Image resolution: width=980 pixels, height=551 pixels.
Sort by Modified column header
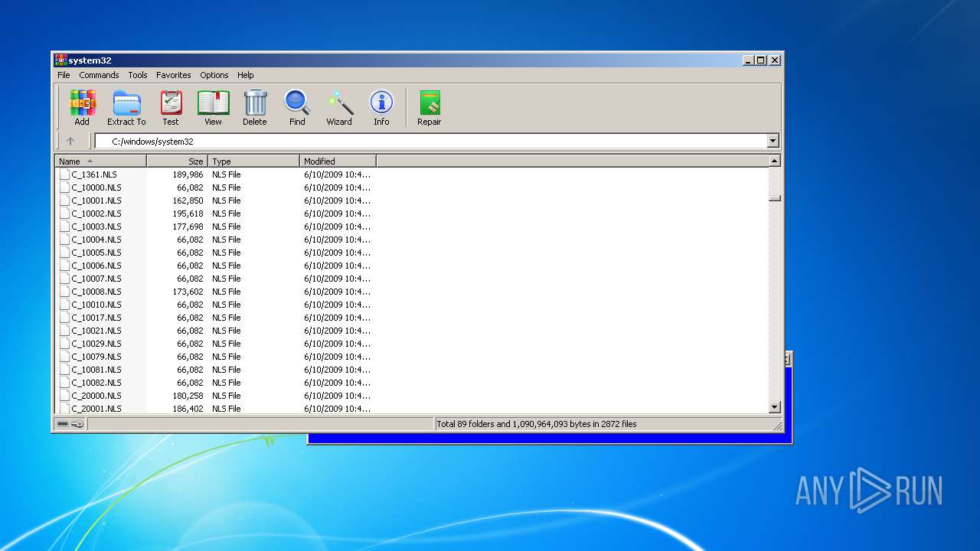[x=338, y=161]
